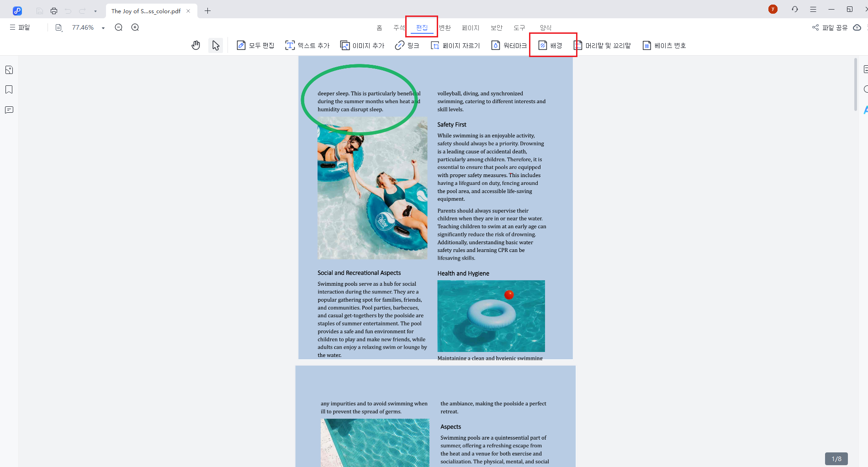Expand the quick access toolbar dropdown arrow
This screenshot has height=467, width=868.
point(95,11)
